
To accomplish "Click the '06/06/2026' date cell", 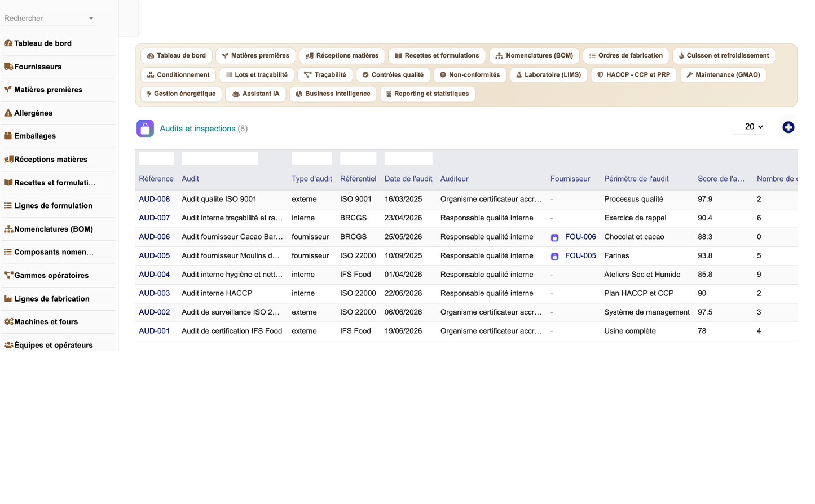I will point(403,312).
